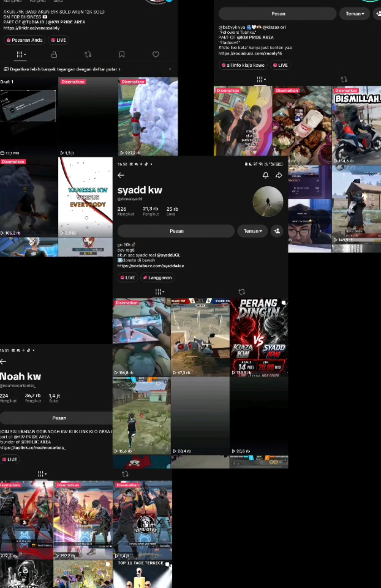Expand the Teman dropdown on syadd kw profile
Viewport: 381px width, 588px height.
[x=253, y=231]
